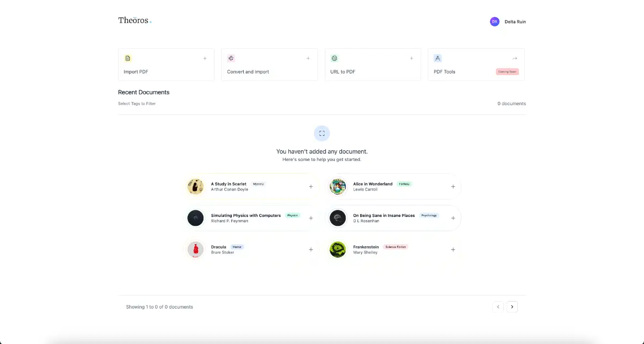644x344 pixels.
Task: Select the Frankenstein title
Action: point(366,247)
